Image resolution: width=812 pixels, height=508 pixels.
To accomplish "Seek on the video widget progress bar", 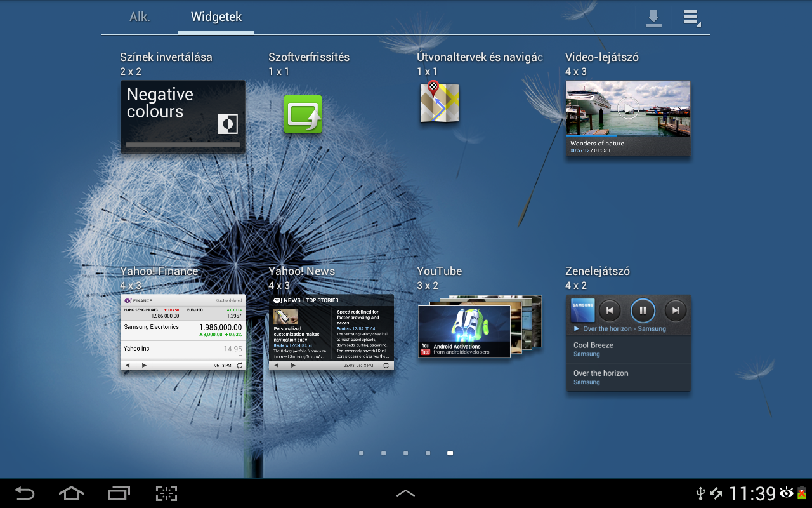I will 628,135.
